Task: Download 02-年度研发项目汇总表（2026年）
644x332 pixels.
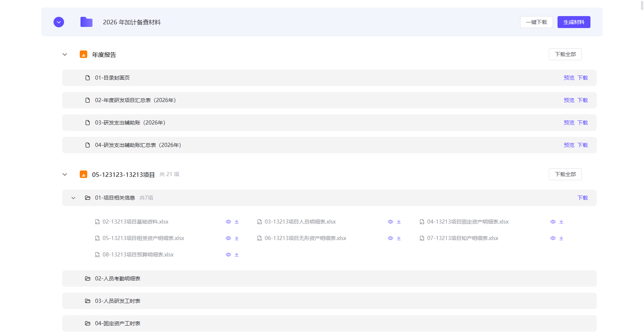Action: [583, 100]
